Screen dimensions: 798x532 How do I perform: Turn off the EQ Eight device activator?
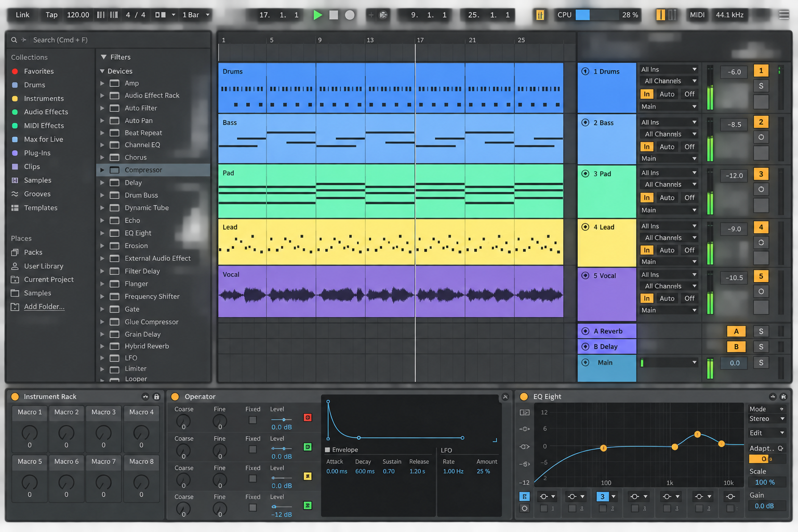coord(524,397)
